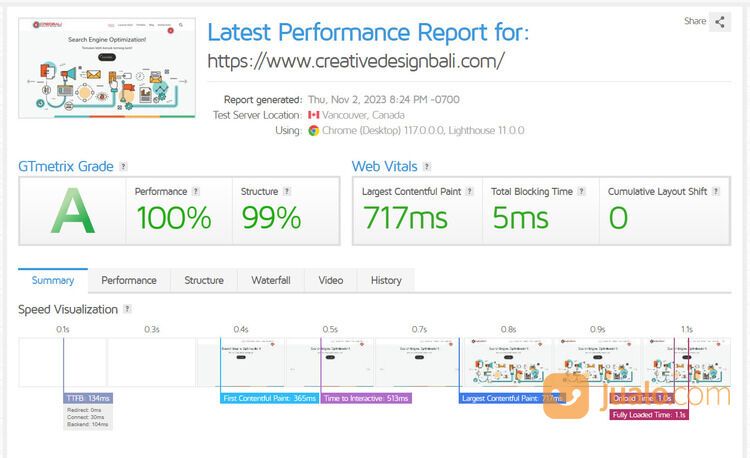Click help icon beside Structure score
This screenshot has width=750, height=458.
click(x=287, y=191)
